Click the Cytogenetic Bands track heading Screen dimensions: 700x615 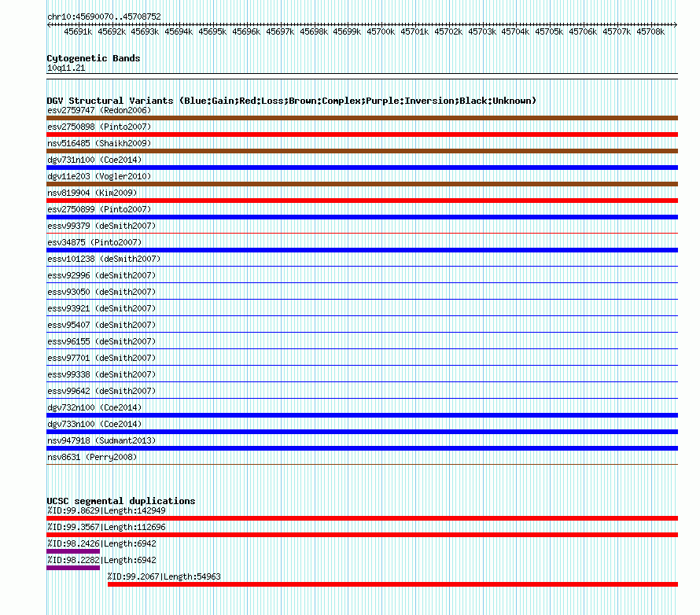coord(94,58)
